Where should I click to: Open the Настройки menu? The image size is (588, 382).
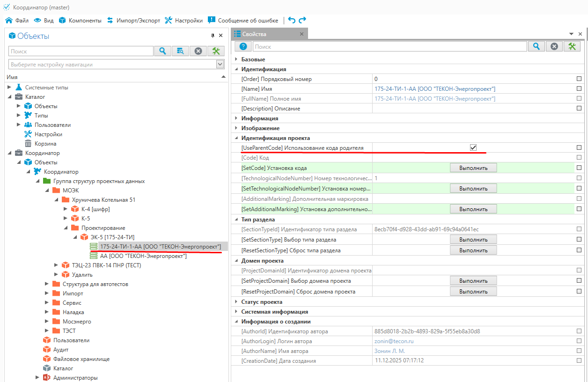[184, 21]
